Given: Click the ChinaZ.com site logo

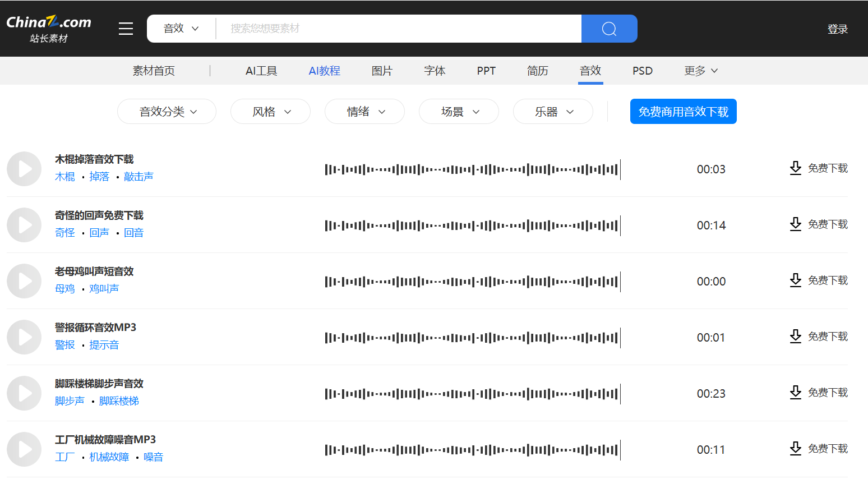Looking at the screenshot, I should [48, 25].
